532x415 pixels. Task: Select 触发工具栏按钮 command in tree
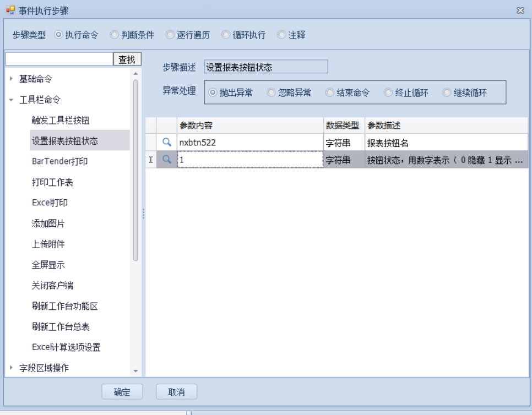pos(60,121)
